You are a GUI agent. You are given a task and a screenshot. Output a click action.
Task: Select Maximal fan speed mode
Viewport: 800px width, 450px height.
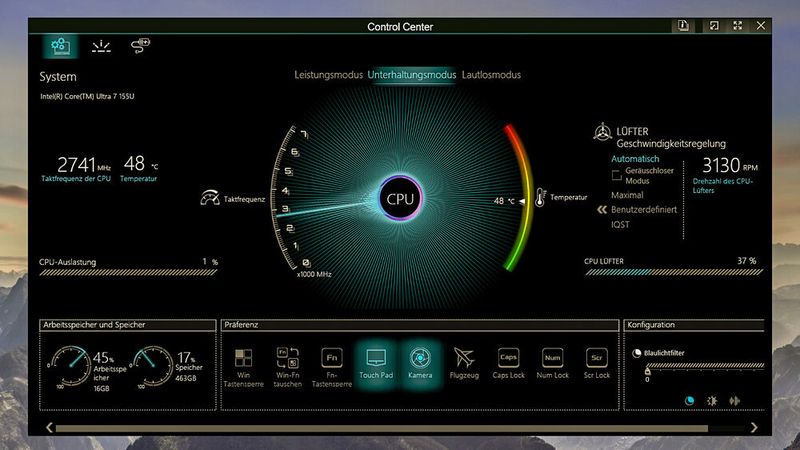[627, 195]
